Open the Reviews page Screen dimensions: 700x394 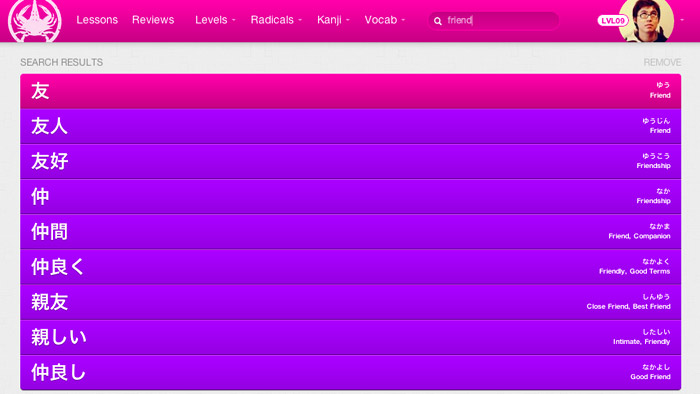click(x=153, y=20)
